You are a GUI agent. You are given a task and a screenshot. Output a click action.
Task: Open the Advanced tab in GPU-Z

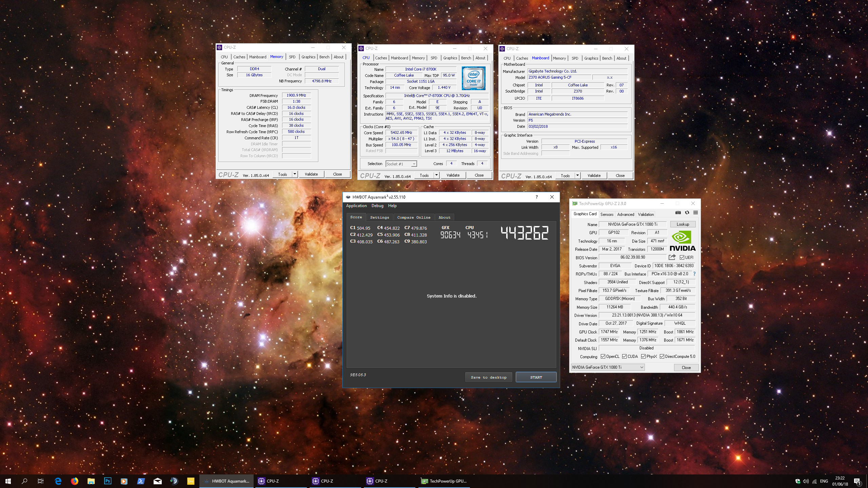626,214
